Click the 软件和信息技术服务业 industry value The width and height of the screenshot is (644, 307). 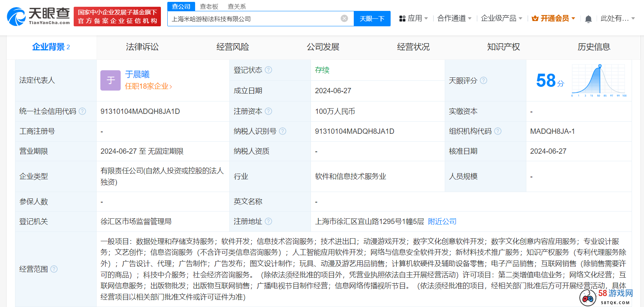350,176
